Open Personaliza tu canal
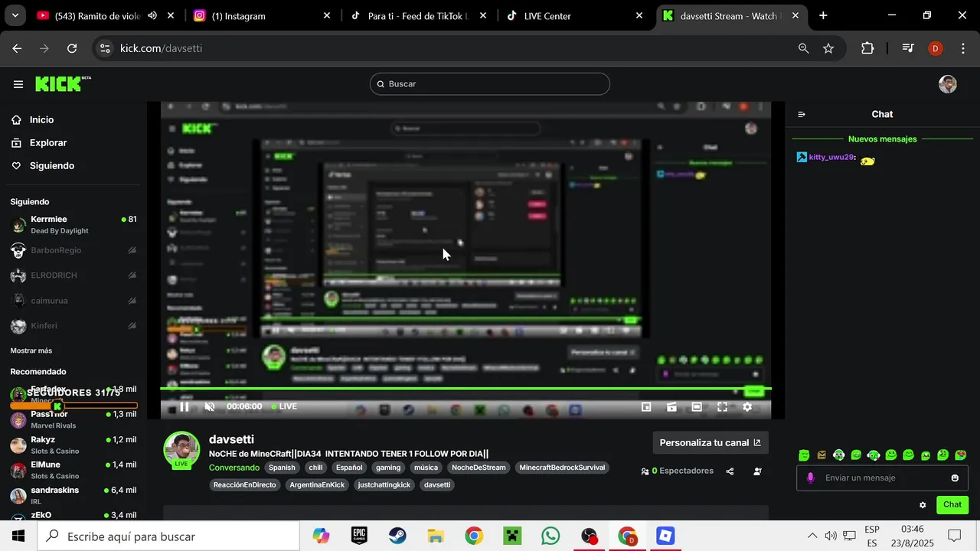 coord(710,442)
